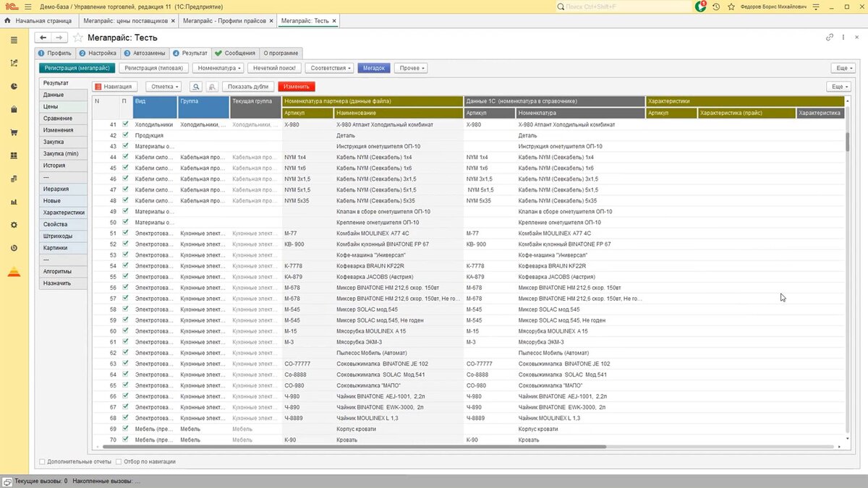Open the history clock icon in title bar
This screenshot has width=868, height=488.
[x=715, y=7]
